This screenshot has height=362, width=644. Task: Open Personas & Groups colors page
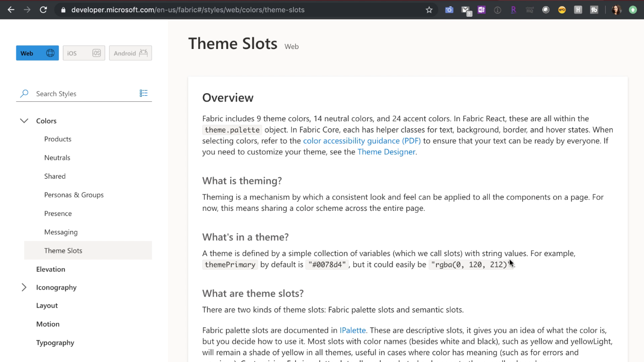74,195
